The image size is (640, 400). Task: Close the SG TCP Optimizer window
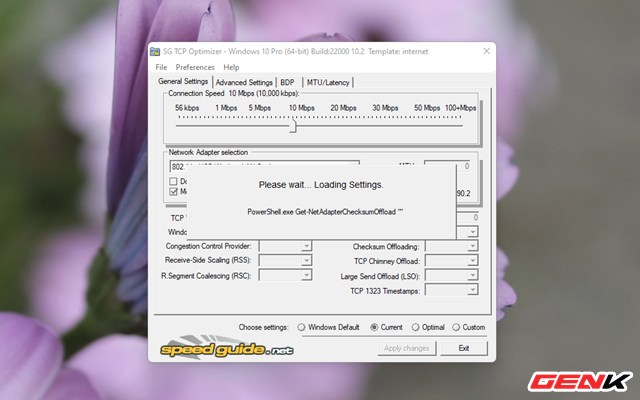[x=486, y=51]
